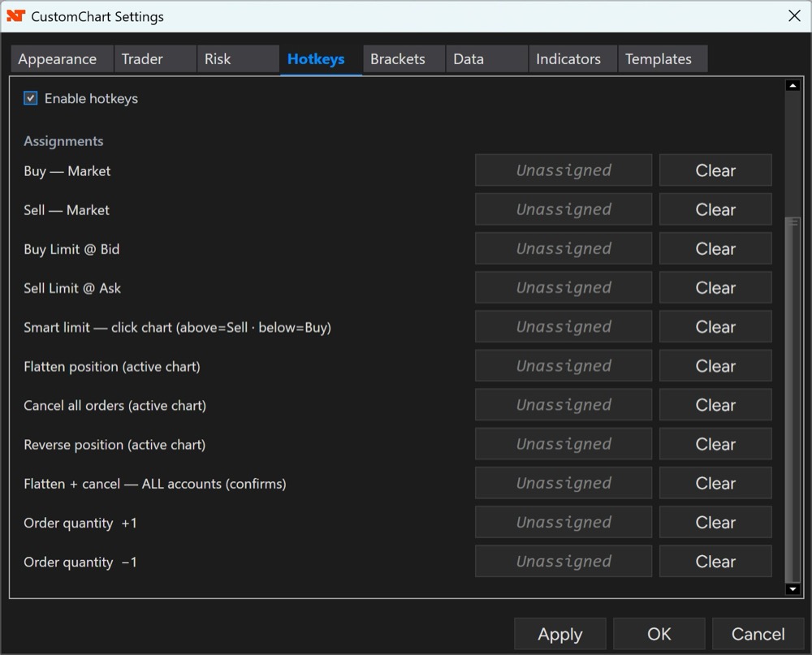
Task: Open the Brackets tab
Action: point(404,58)
